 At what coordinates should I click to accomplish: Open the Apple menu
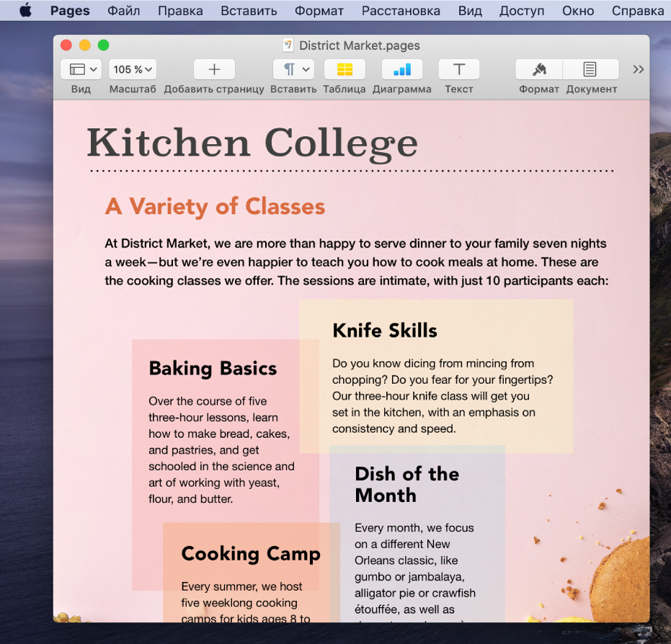click(26, 10)
